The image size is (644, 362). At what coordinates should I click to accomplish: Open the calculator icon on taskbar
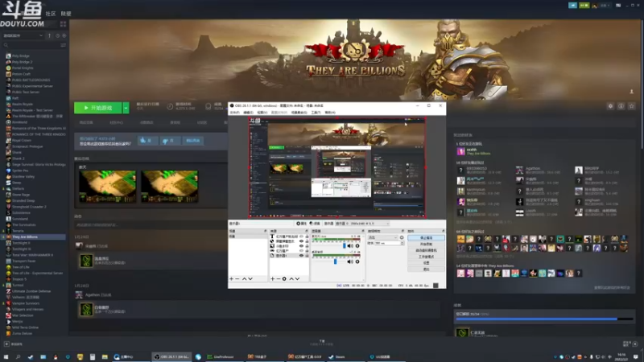coord(93,356)
